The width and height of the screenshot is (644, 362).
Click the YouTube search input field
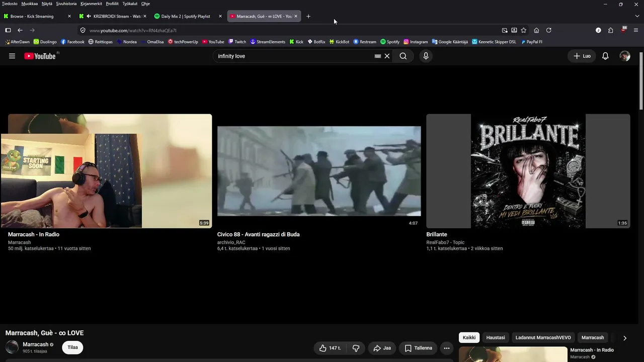pos(294,56)
